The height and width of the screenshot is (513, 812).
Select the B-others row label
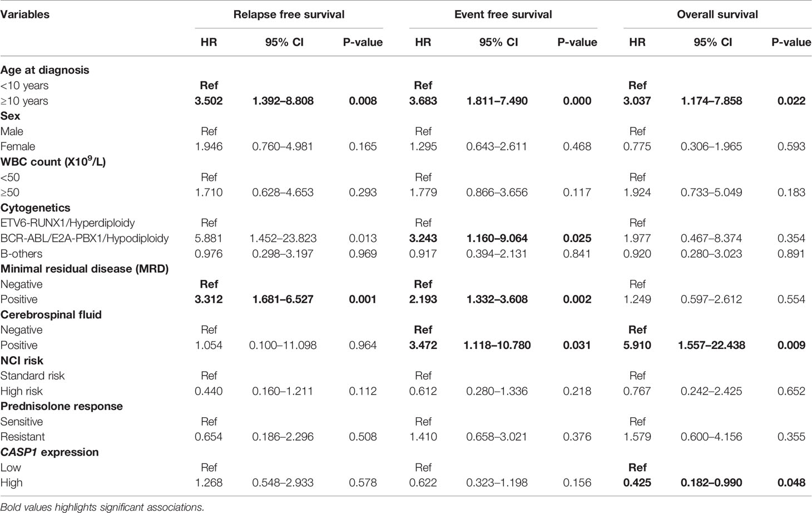coord(22,254)
